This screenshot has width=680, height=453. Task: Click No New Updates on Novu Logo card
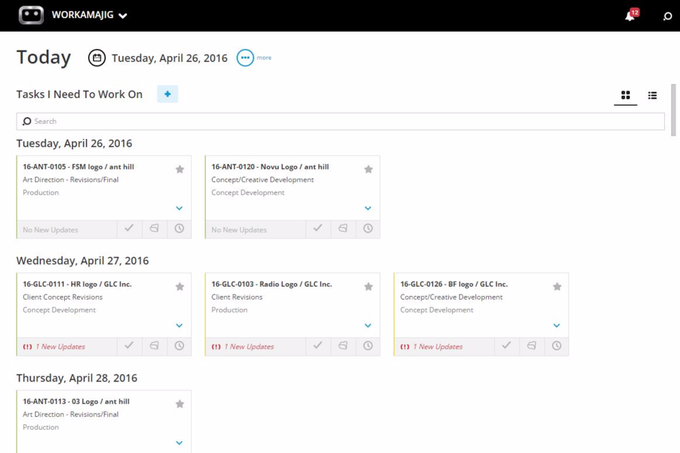point(239,230)
